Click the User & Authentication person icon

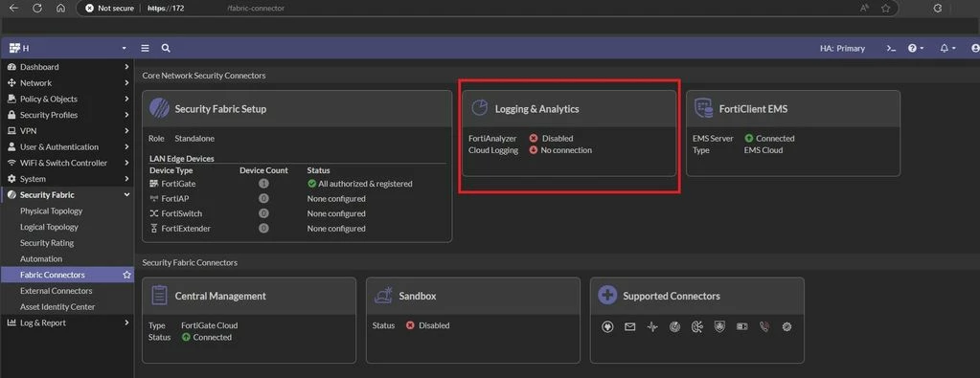[11, 146]
